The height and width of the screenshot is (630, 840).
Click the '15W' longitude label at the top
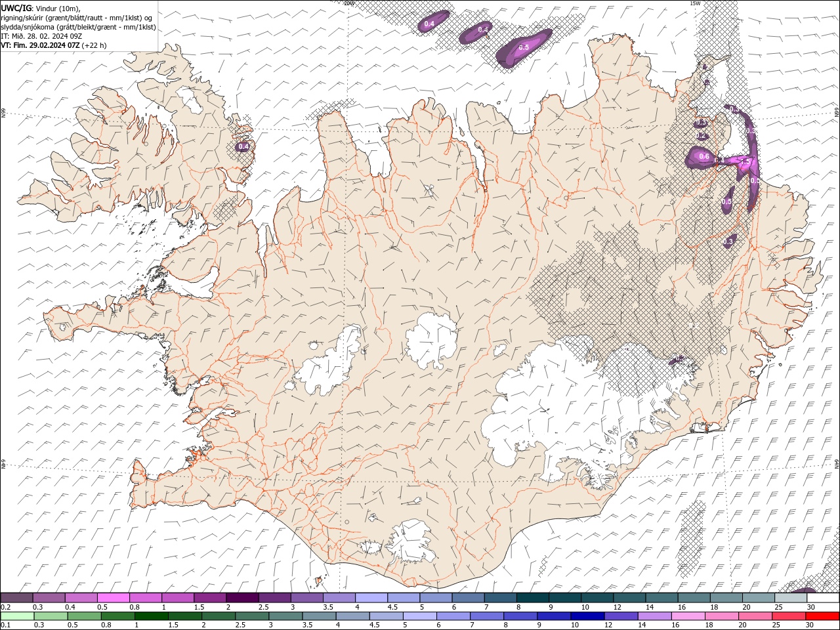695,3
